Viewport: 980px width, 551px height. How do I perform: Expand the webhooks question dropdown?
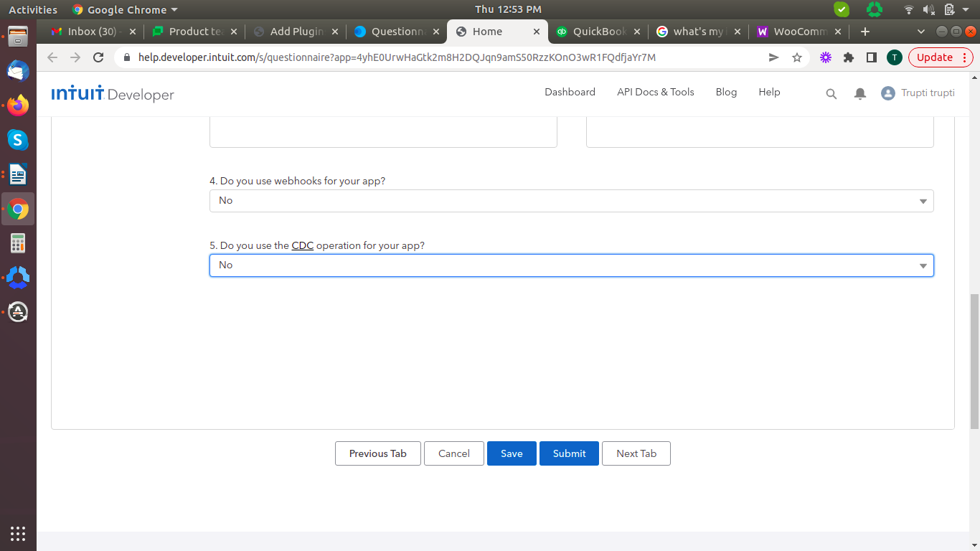point(571,201)
